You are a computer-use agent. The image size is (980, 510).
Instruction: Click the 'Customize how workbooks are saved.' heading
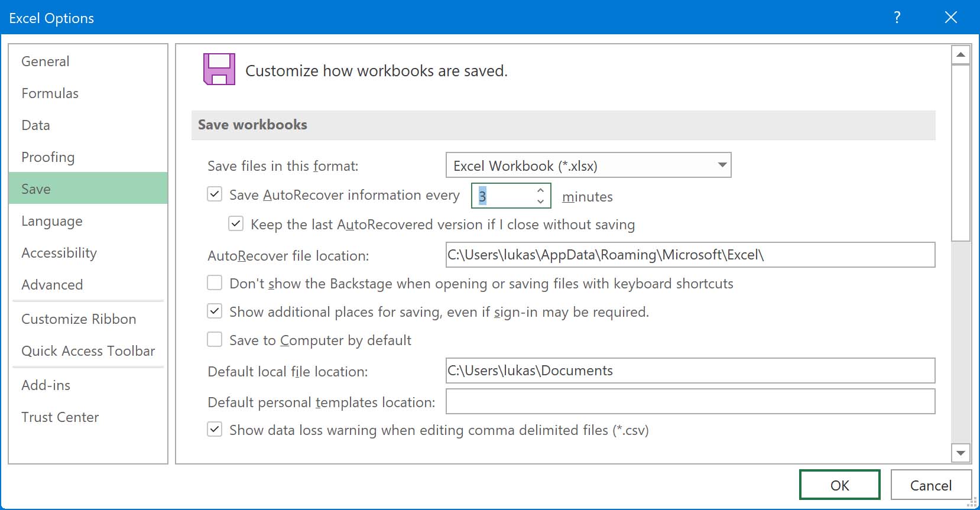(377, 71)
